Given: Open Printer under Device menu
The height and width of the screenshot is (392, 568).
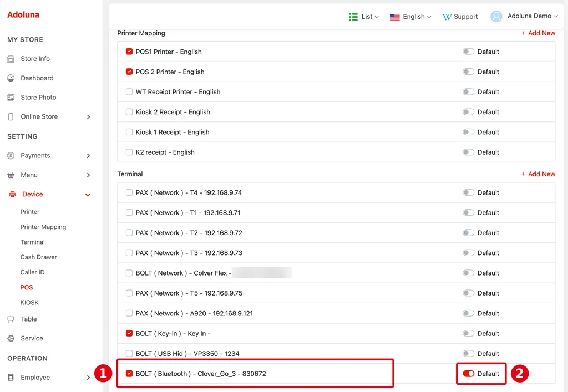Looking at the screenshot, I should [x=30, y=212].
